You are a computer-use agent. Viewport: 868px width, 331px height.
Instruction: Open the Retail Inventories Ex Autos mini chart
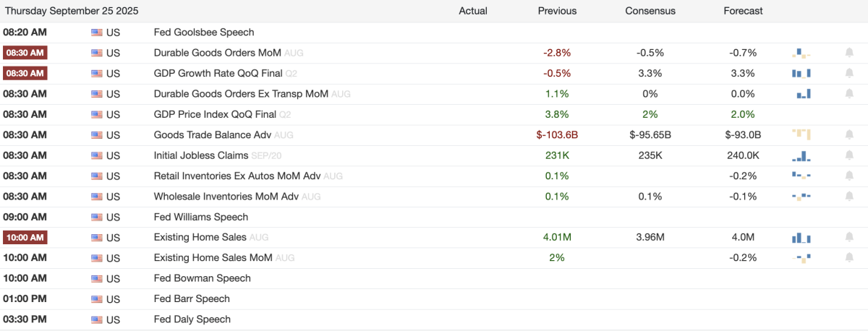click(x=801, y=176)
